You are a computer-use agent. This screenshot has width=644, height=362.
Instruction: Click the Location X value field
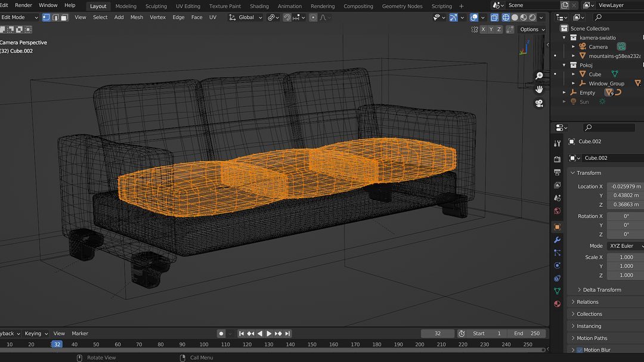tap(625, 187)
